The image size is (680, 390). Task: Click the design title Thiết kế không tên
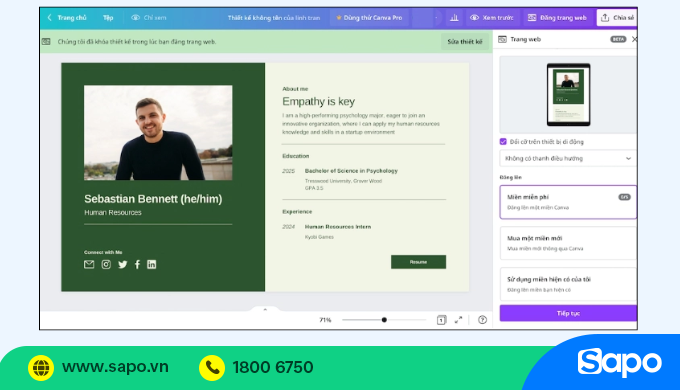274,18
